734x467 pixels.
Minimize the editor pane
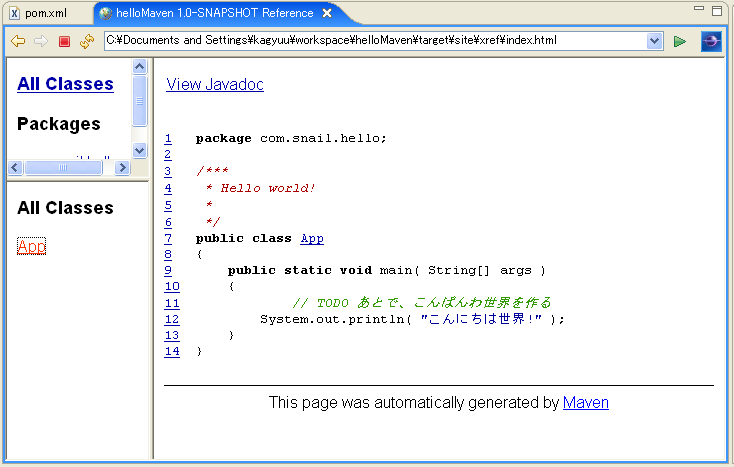tap(698, 11)
